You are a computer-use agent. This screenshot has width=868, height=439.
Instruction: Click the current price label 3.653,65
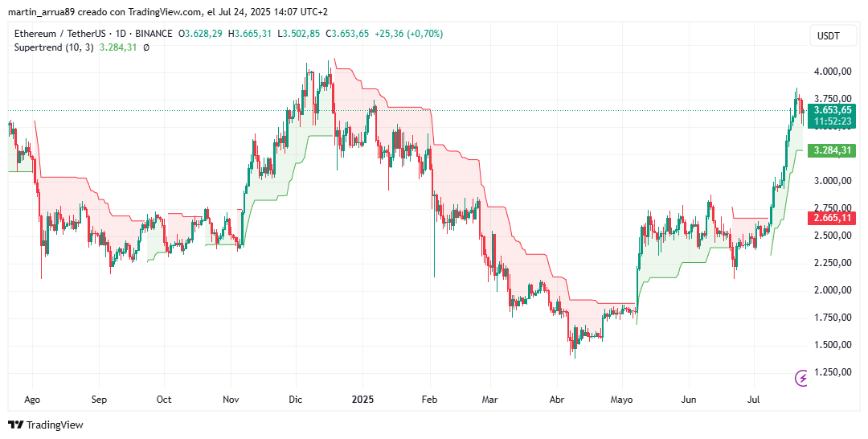coord(832,110)
